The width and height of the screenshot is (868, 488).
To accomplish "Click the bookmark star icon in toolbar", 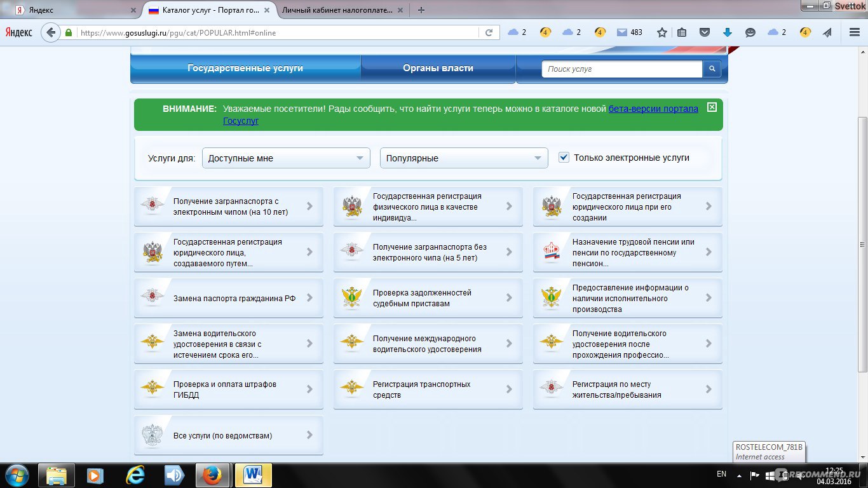I will [x=662, y=32].
